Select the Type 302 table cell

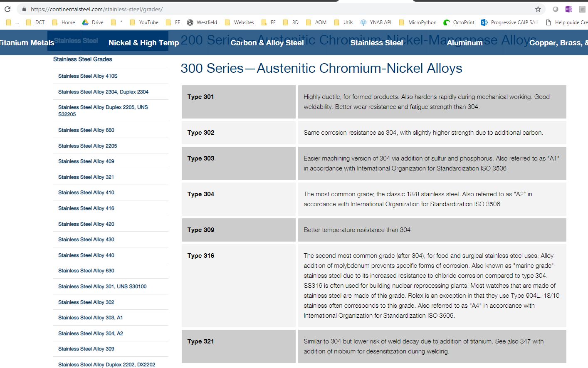[x=239, y=133]
